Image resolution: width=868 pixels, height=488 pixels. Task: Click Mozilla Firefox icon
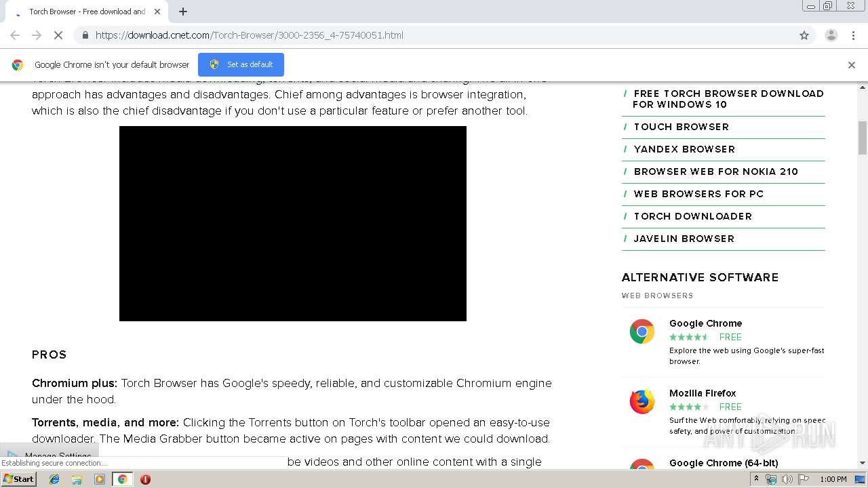click(x=642, y=401)
